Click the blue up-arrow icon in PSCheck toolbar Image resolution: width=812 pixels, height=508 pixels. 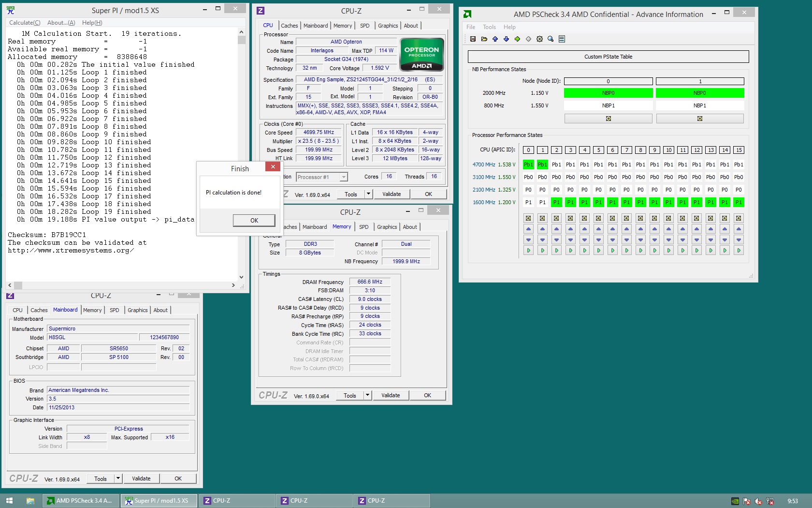[495, 39]
